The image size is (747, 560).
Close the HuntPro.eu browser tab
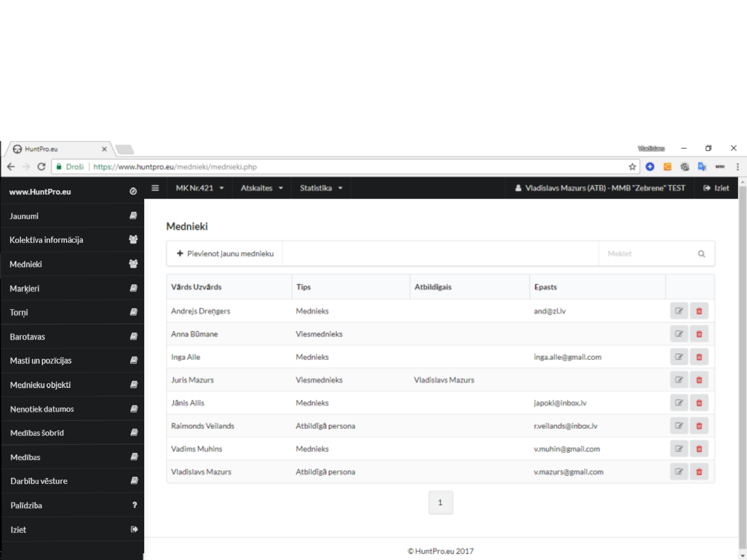click(104, 149)
